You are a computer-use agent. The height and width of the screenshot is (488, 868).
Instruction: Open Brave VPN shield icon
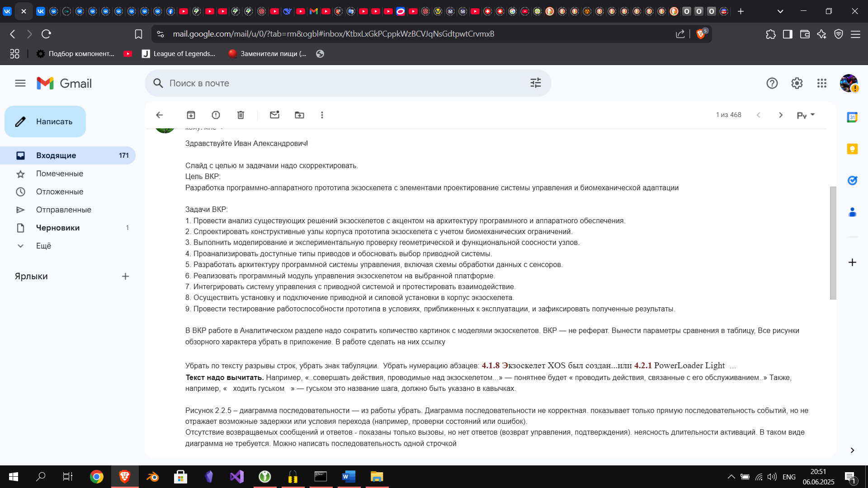839,34
